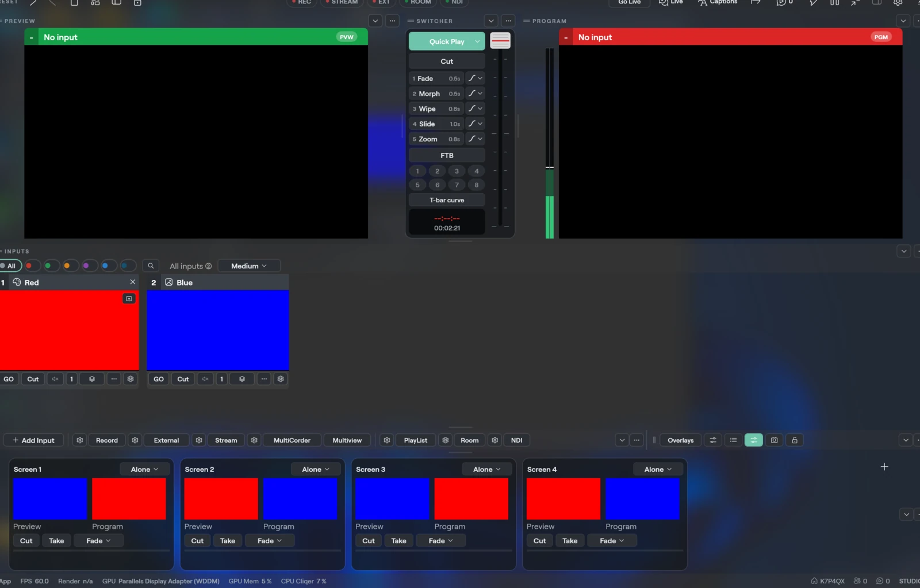Open the Fade transition curve selector
920x588 pixels.
pyautogui.click(x=475, y=78)
